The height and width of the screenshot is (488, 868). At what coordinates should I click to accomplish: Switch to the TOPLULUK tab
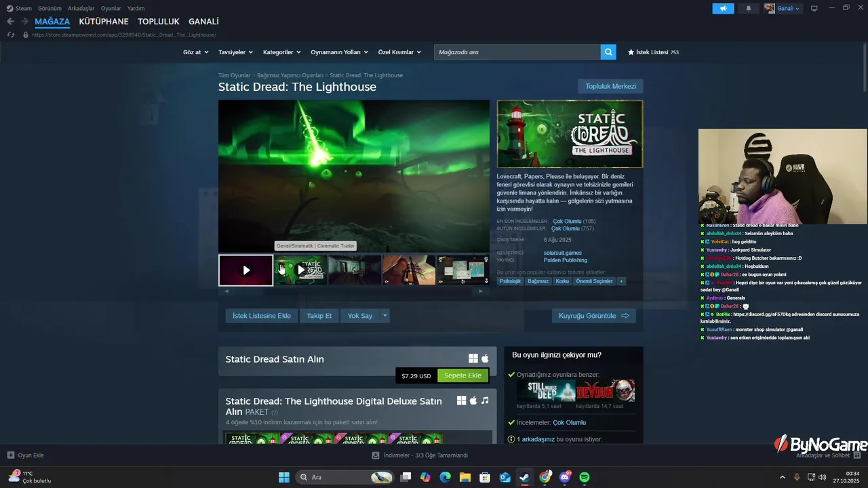coord(159,22)
